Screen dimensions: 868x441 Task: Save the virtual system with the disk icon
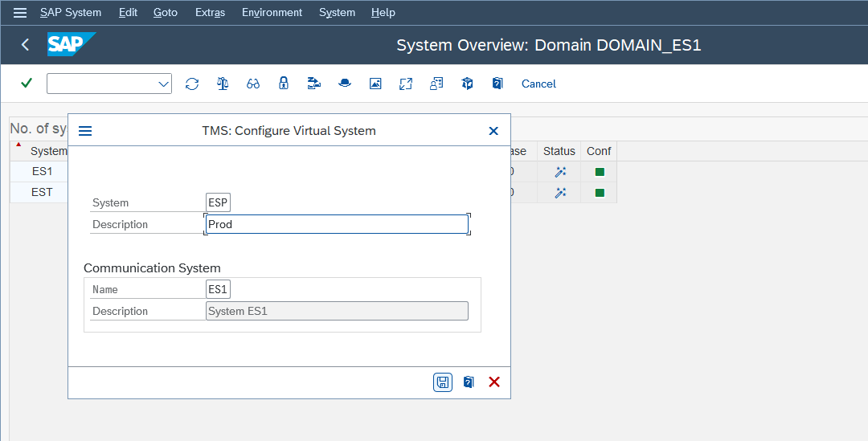(x=443, y=382)
